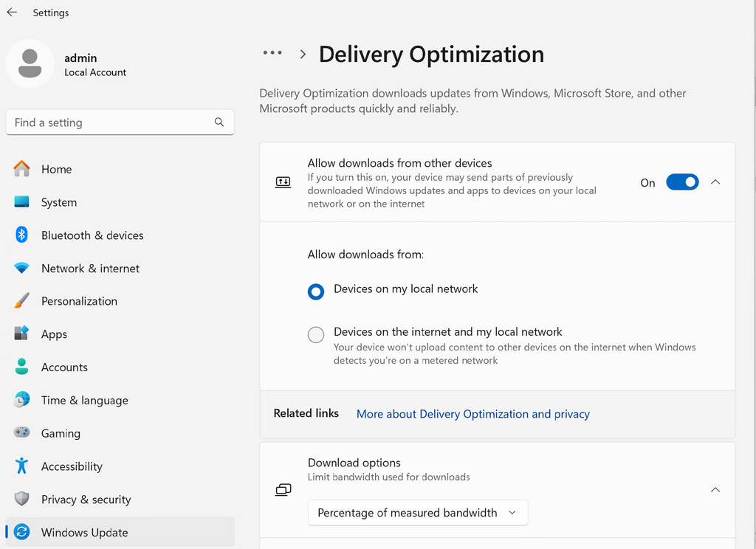Open Accessibility settings label
The height and width of the screenshot is (549, 756).
click(x=72, y=466)
